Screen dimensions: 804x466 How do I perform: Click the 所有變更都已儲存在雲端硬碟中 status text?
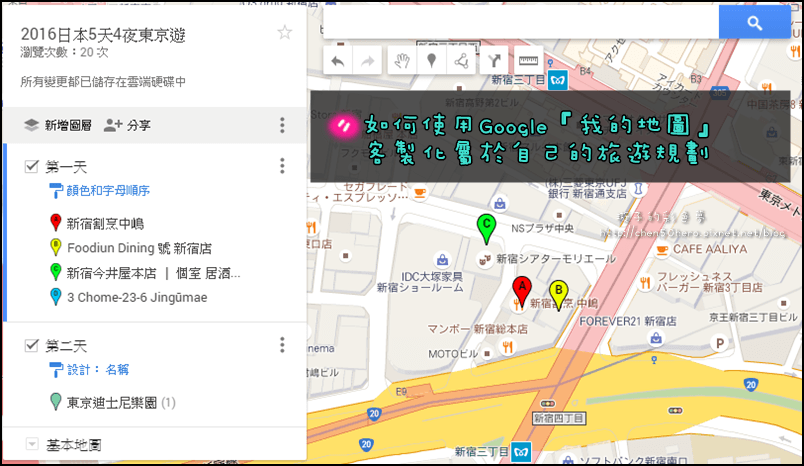tap(103, 82)
